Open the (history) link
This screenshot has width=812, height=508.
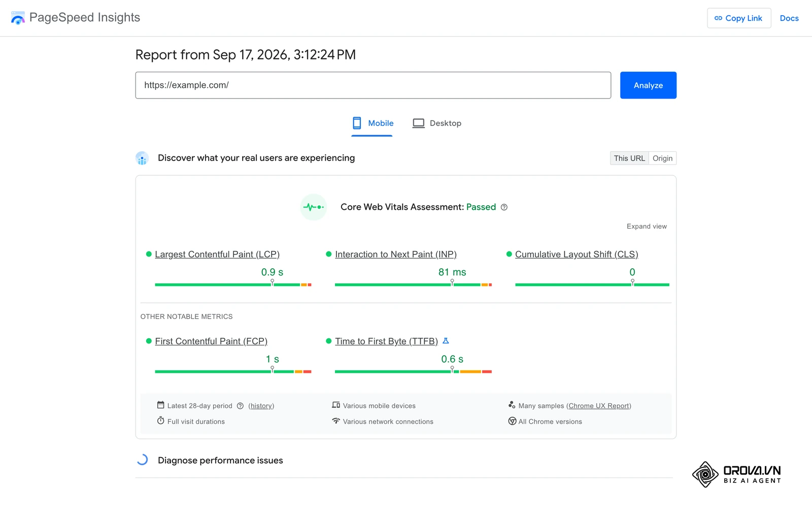click(x=261, y=406)
